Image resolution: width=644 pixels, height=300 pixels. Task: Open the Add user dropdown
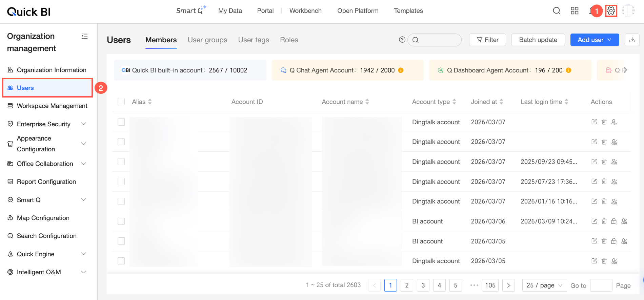click(x=595, y=40)
